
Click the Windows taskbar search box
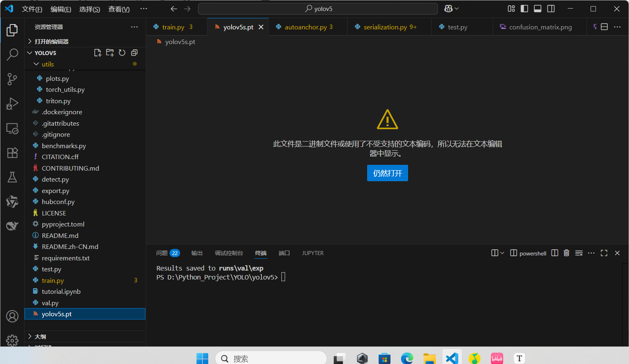point(271,358)
